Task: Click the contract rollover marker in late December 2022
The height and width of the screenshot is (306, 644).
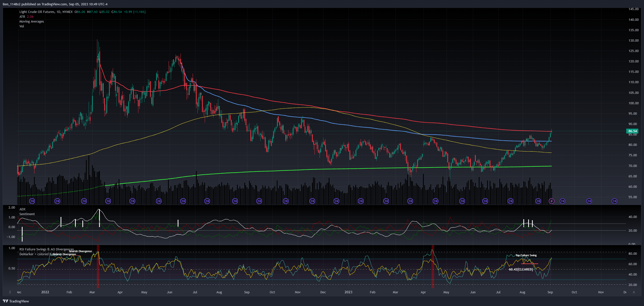Action: 336,201
